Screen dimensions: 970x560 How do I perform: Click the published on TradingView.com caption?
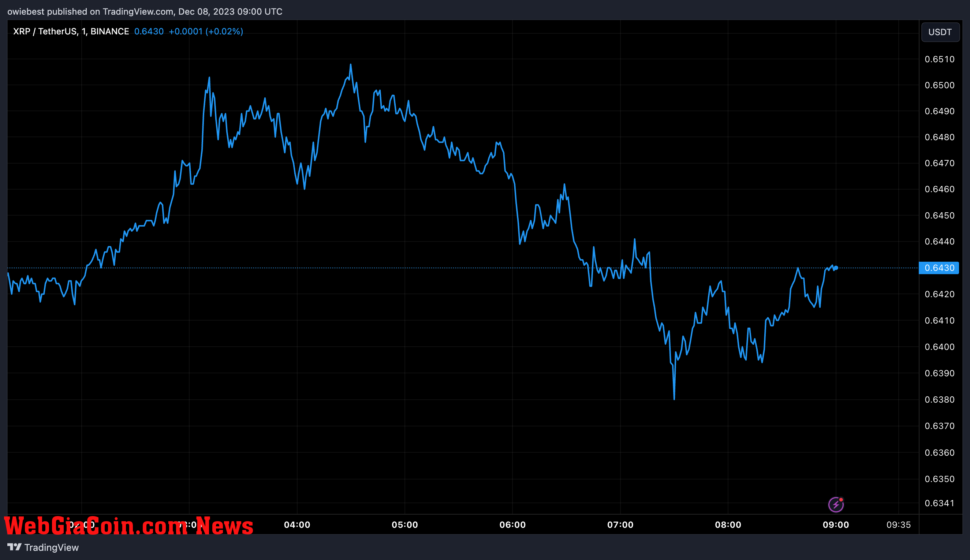pyautogui.click(x=145, y=12)
